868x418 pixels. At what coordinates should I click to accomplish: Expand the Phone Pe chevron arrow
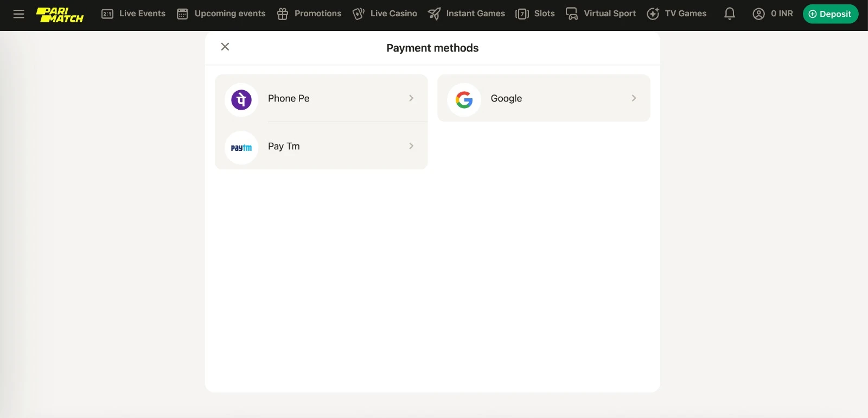coord(411,98)
